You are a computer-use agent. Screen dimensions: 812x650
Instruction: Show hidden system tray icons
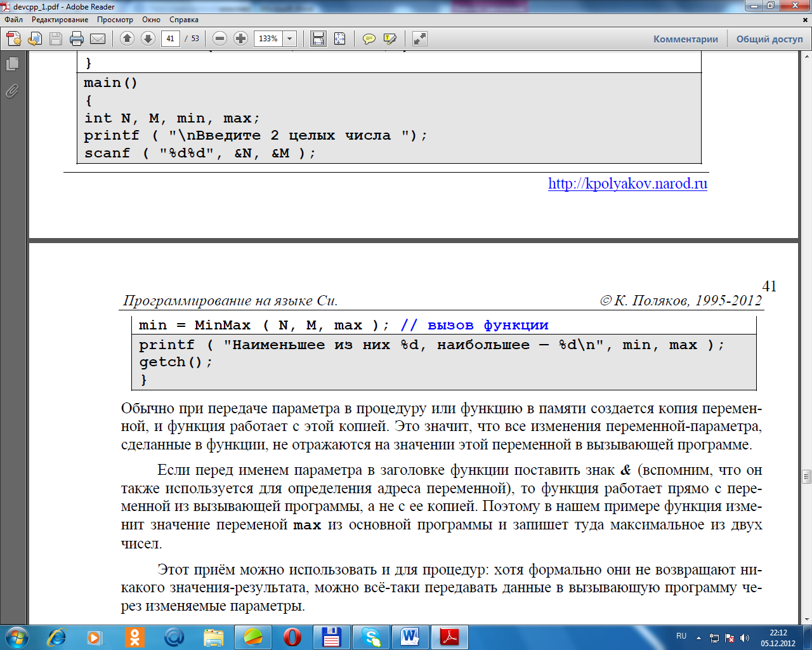point(698,637)
